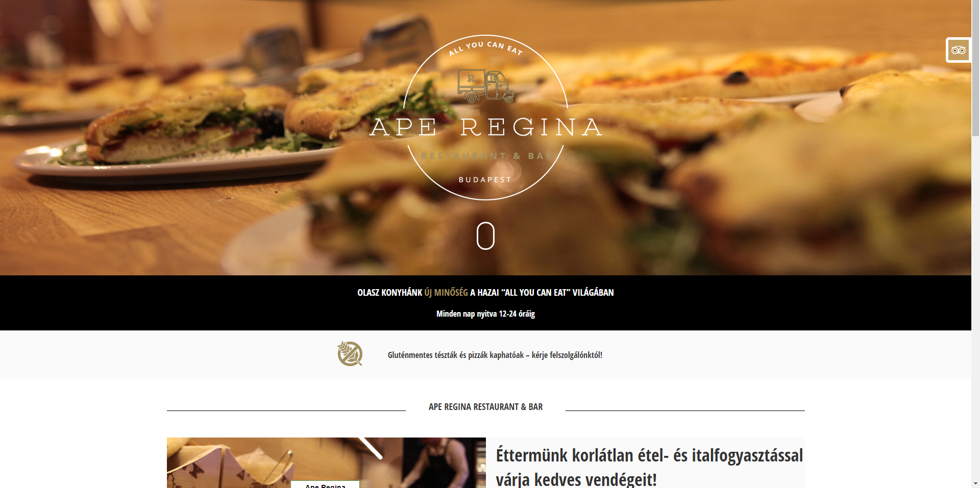Click the scrollbar down arrow
Viewport: 980px width, 488px height.
[x=975, y=483]
